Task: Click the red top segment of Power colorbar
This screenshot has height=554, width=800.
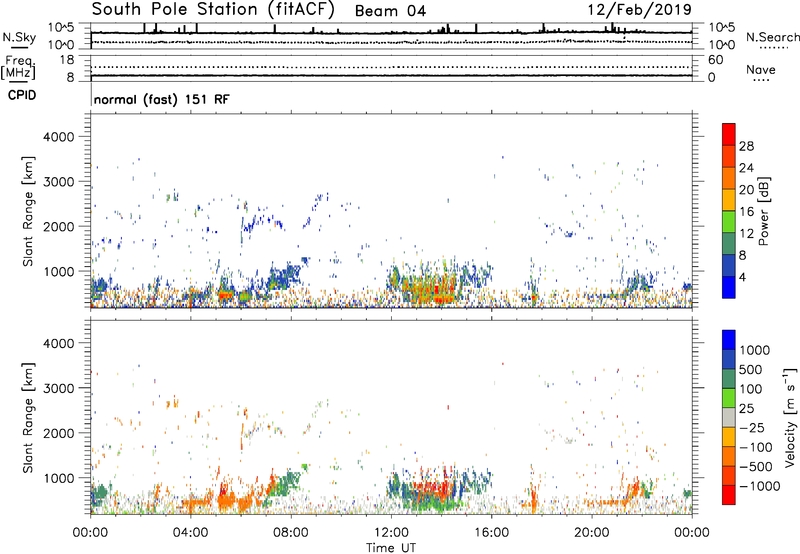Action: (729, 134)
